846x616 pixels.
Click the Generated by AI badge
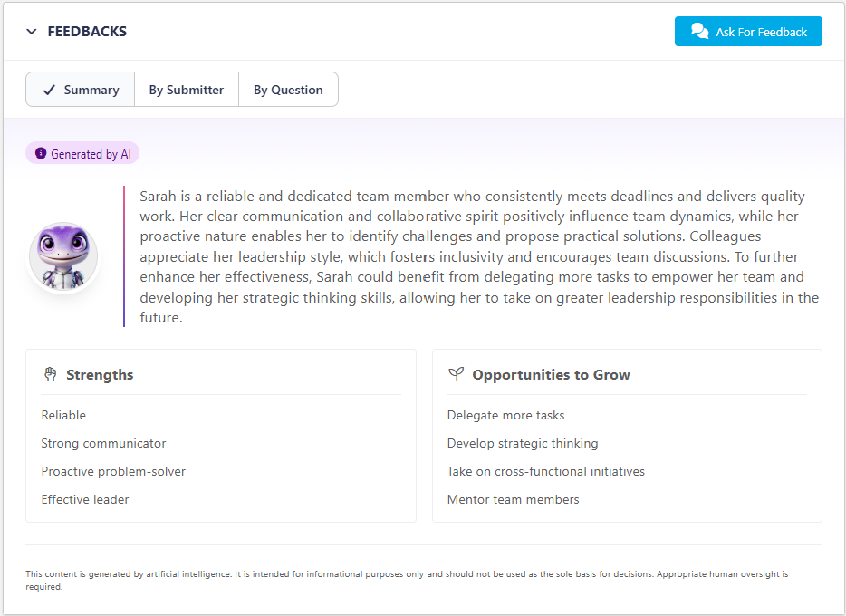pos(82,154)
